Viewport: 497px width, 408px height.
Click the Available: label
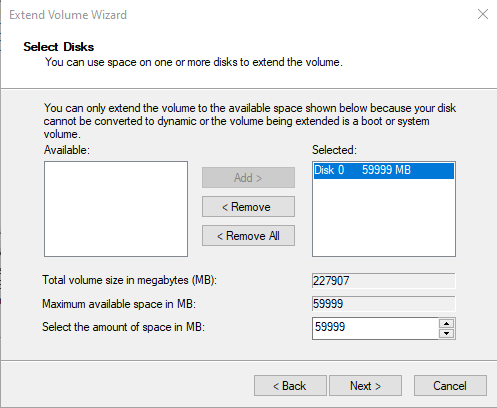67,150
